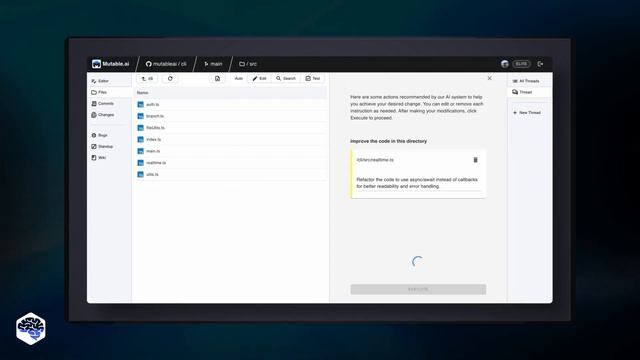Click the file path in instruction card
The height and width of the screenshot is (360, 640).
(375, 160)
